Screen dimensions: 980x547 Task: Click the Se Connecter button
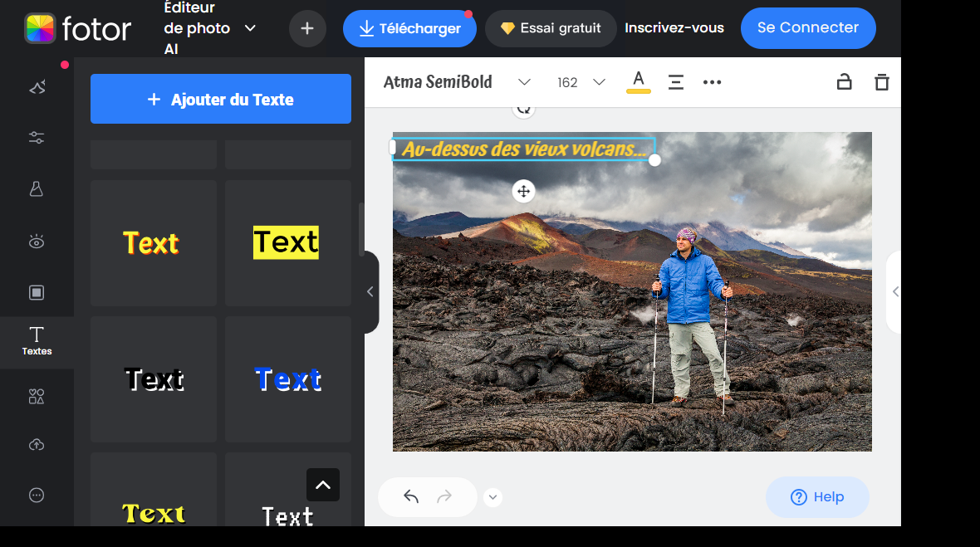point(808,28)
